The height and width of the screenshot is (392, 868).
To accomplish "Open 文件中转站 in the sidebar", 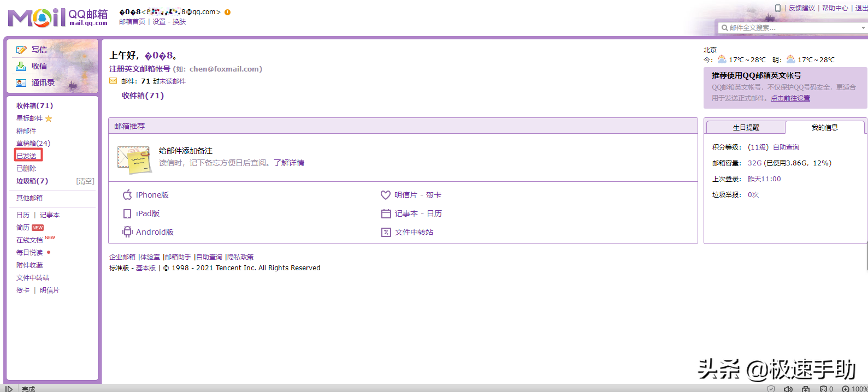I will click(x=33, y=277).
